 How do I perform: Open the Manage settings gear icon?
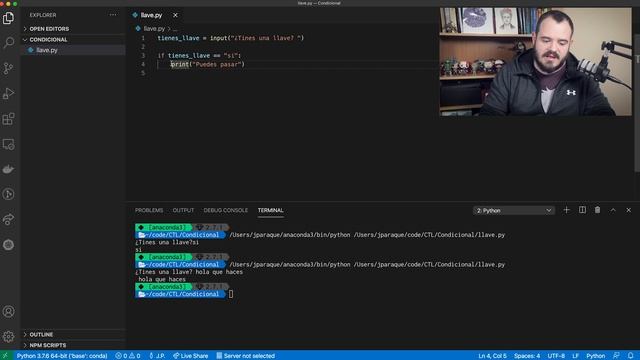tap(8, 337)
